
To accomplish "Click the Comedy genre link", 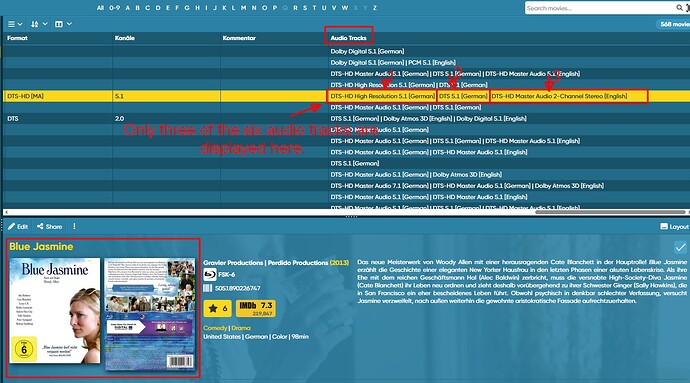I will pos(215,328).
